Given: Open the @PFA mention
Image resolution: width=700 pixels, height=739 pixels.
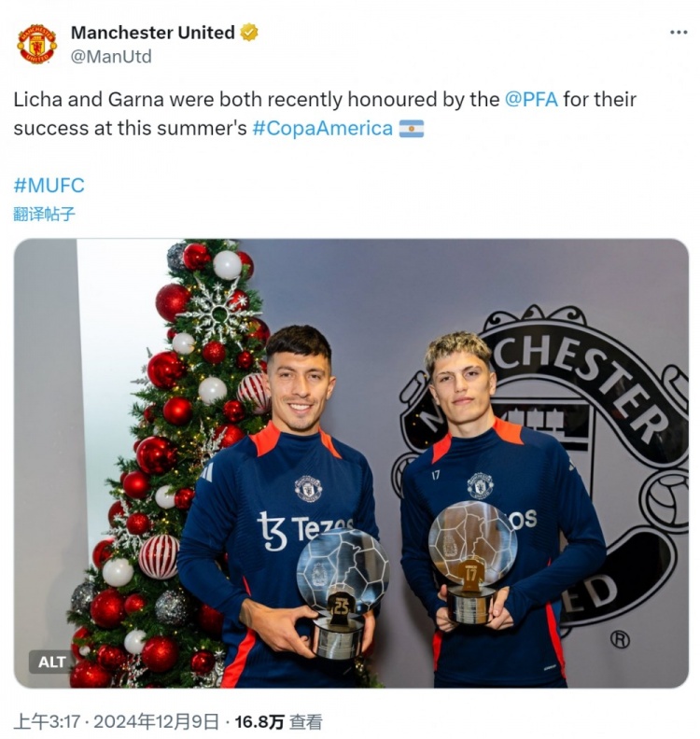Looking at the screenshot, I should (x=531, y=100).
